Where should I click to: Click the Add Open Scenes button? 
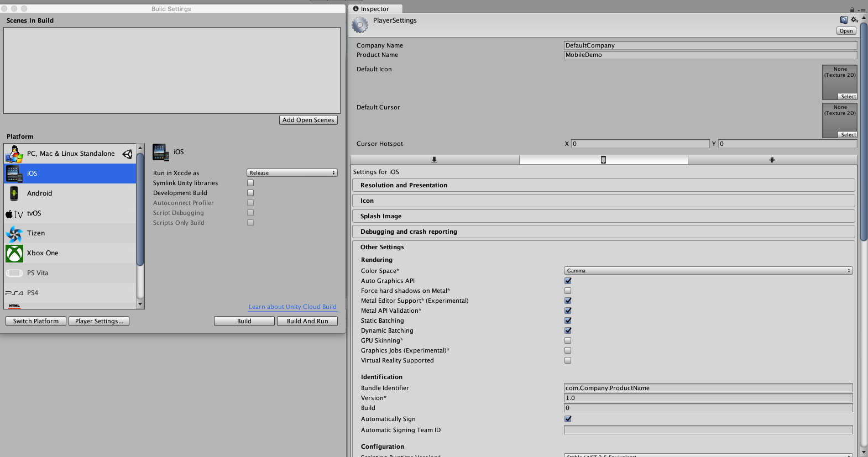click(308, 120)
